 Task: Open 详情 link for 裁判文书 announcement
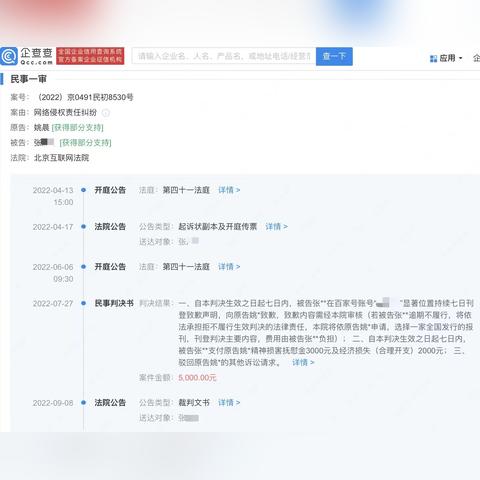[x=229, y=403]
